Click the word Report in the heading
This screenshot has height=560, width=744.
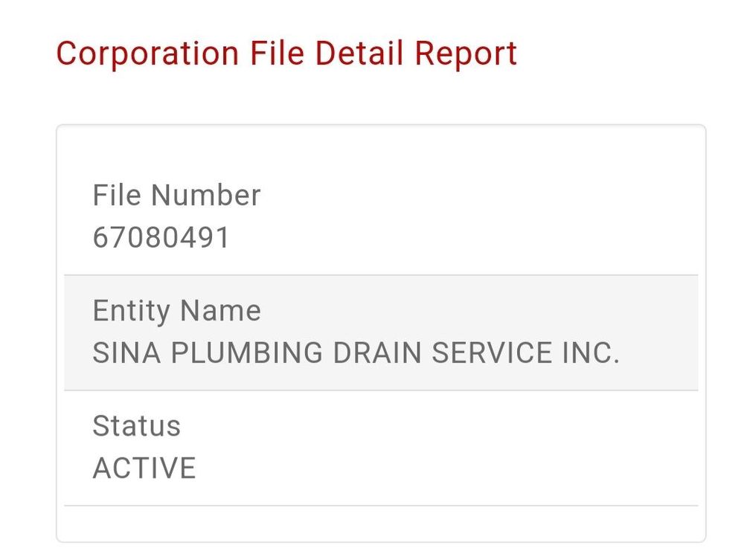(x=466, y=54)
